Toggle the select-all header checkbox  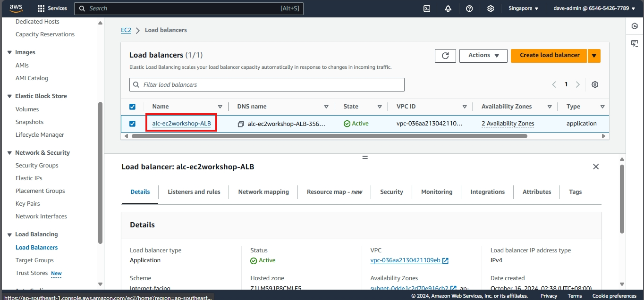click(132, 107)
